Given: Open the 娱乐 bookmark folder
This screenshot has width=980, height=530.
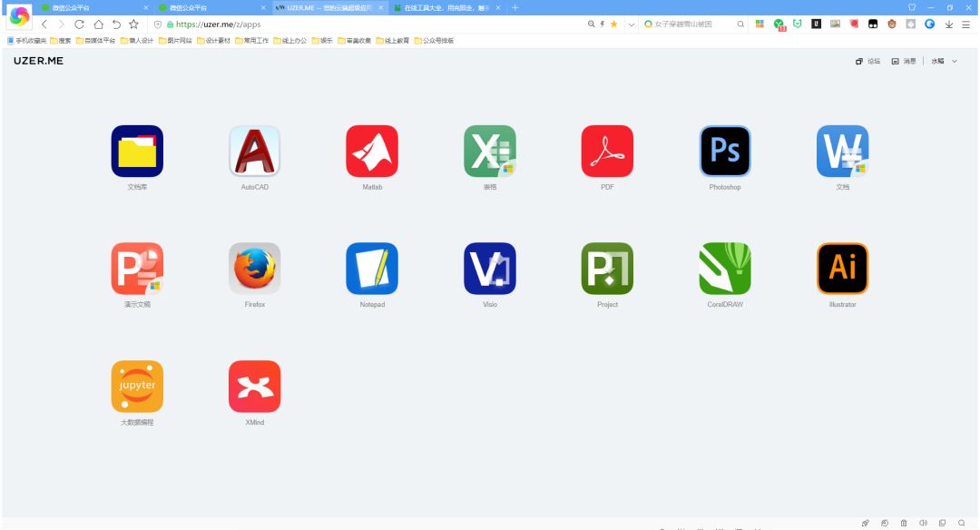Looking at the screenshot, I should (322, 41).
